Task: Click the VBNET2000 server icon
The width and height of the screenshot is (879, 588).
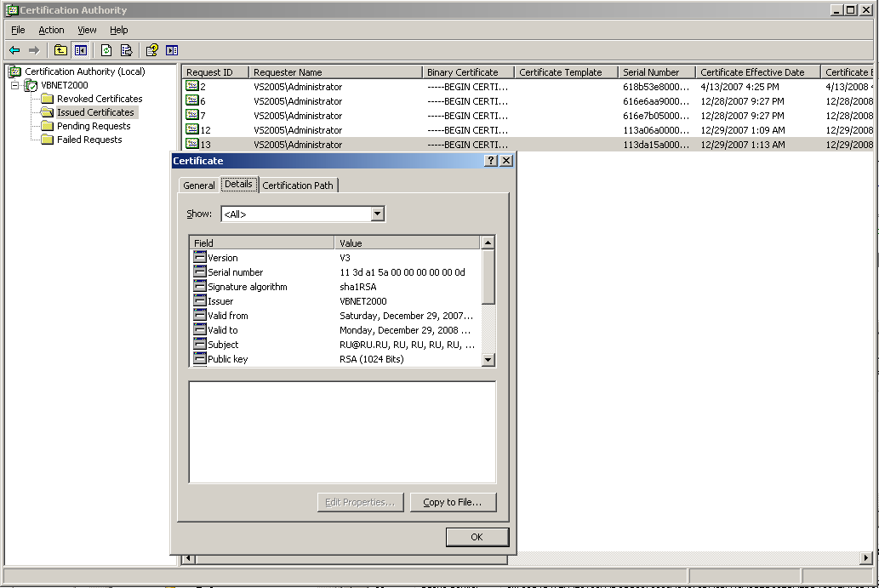Action: click(31, 86)
